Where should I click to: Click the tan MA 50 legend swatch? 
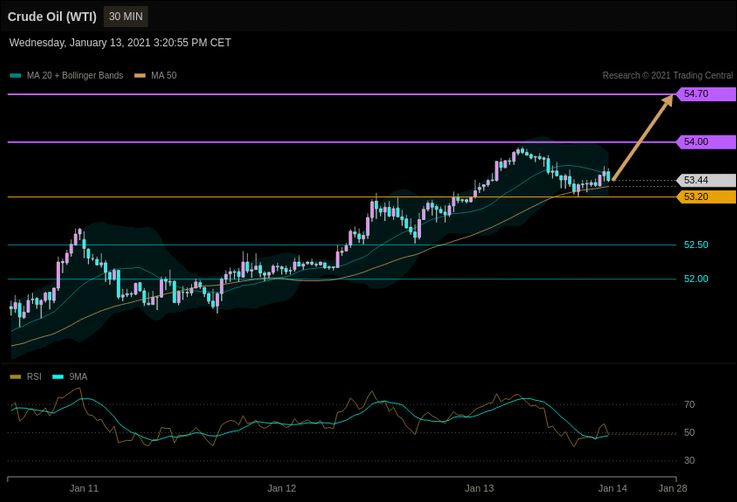coord(140,76)
